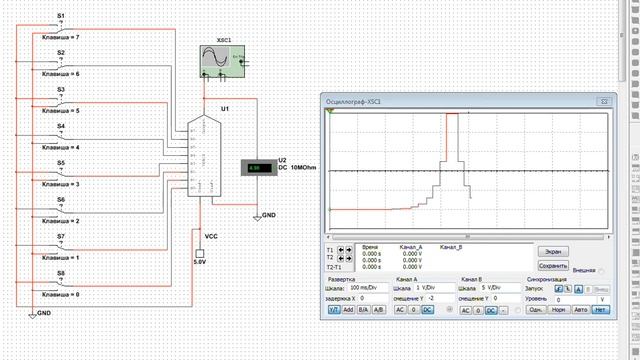The image size is (640, 360).
Task: Click oscilloscope horizontal scrollbar left arrow
Action: tap(328, 237)
